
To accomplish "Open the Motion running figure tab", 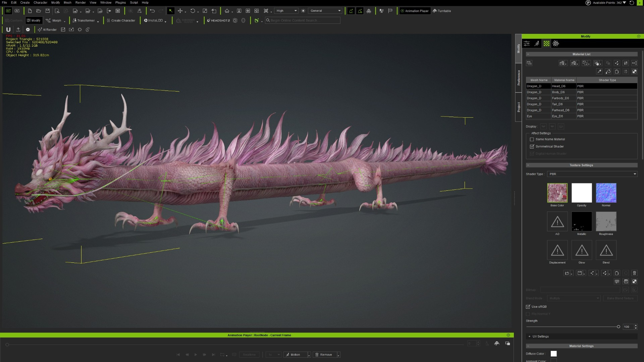I will [537, 44].
